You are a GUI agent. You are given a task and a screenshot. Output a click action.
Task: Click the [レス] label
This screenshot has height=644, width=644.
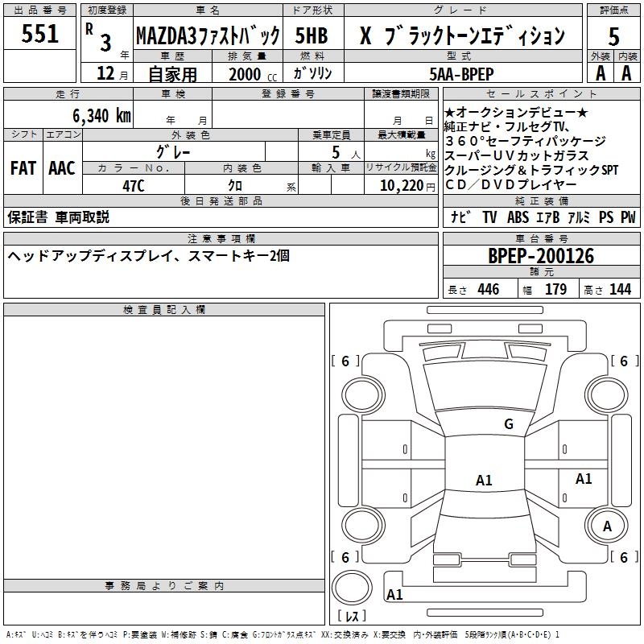pyautogui.click(x=352, y=616)
